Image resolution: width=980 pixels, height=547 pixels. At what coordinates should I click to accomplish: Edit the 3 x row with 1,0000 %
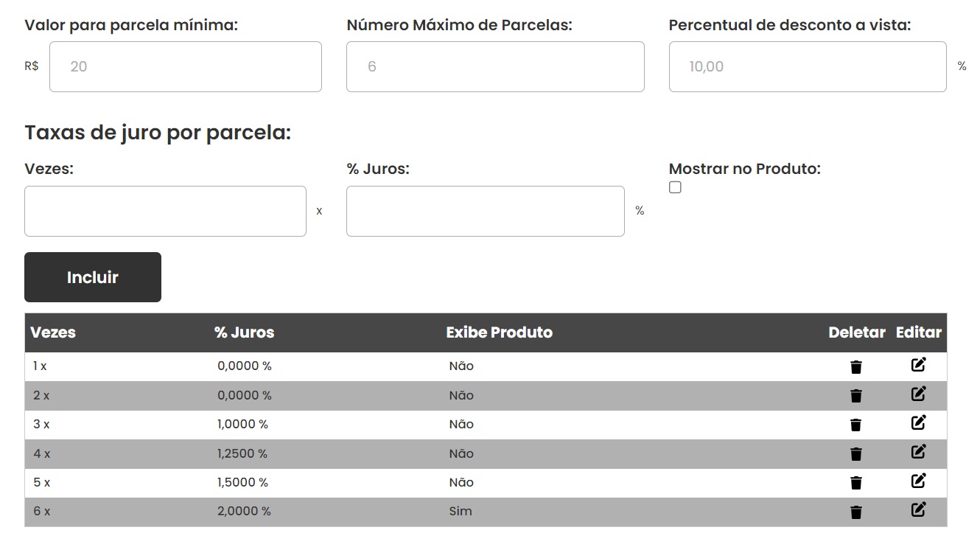918,422
